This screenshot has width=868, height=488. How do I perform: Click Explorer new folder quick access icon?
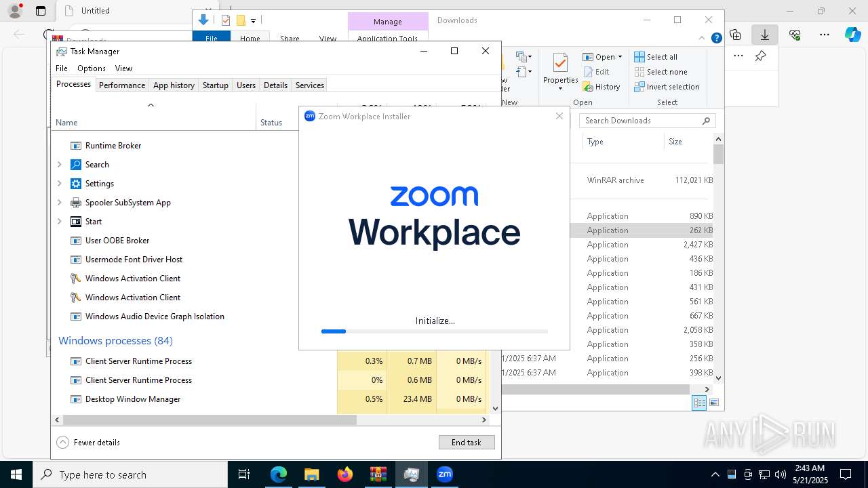[241, 20]
